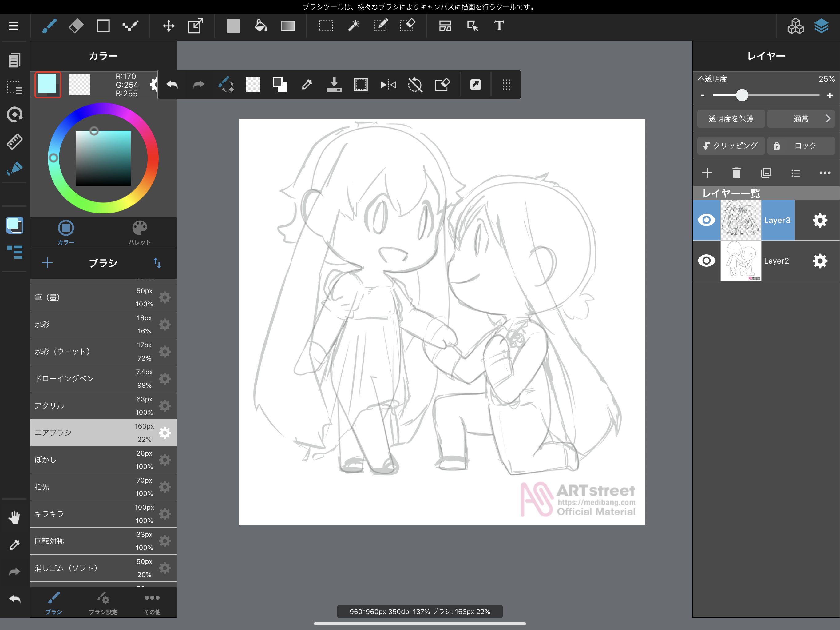Flip canvas horizontally icon
The image size is (840, 630).
388,84
